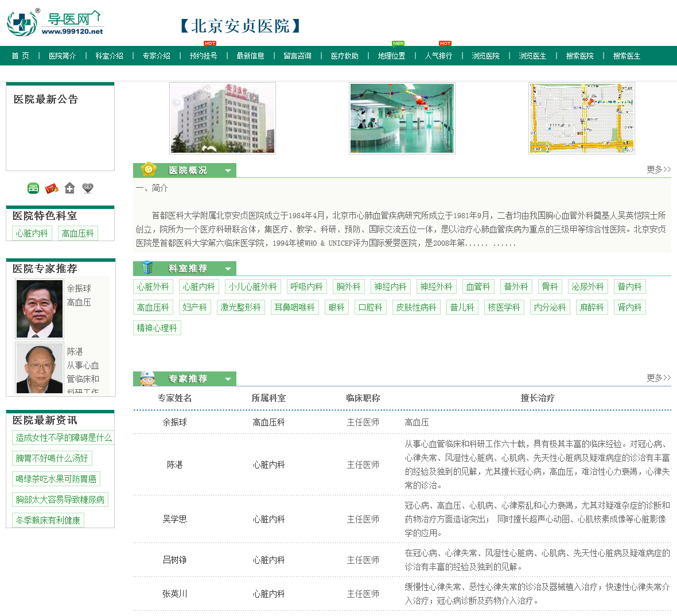Select 神经内科 department tag

(x=390, y=287)
